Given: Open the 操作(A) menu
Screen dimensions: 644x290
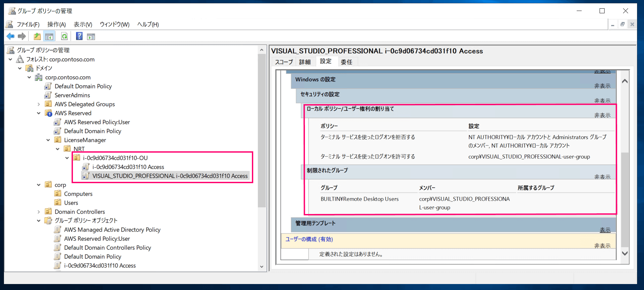Looking at the screenshot, I should tap(57, 25).
